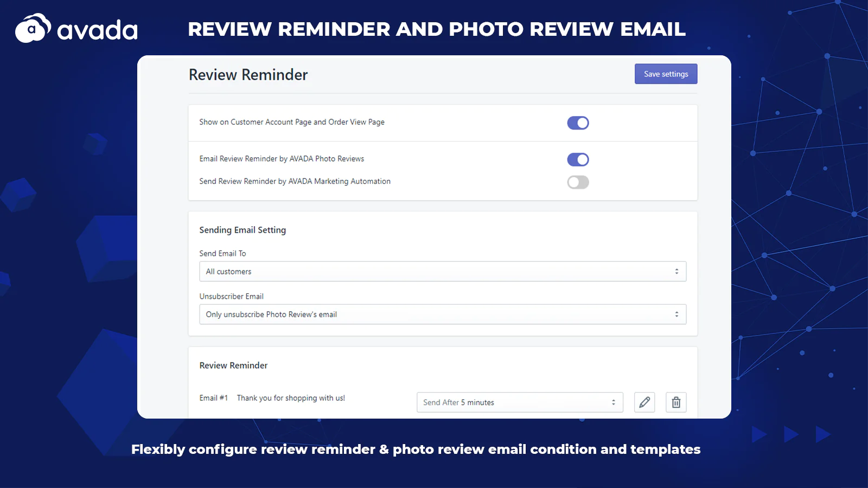Click 'Show on Customer Account Page' label text

click(292, 122)
